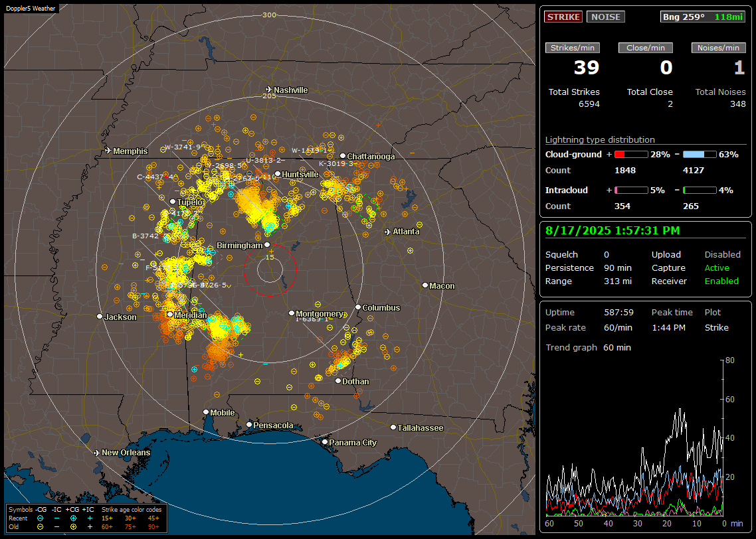
Task: Click the intracloud Count value 354
Action: (x=622, y=206)
